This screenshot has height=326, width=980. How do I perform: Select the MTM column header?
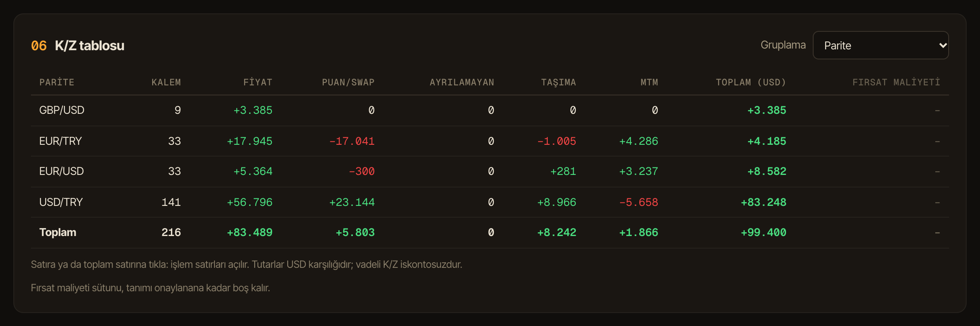tap(649, 82)
